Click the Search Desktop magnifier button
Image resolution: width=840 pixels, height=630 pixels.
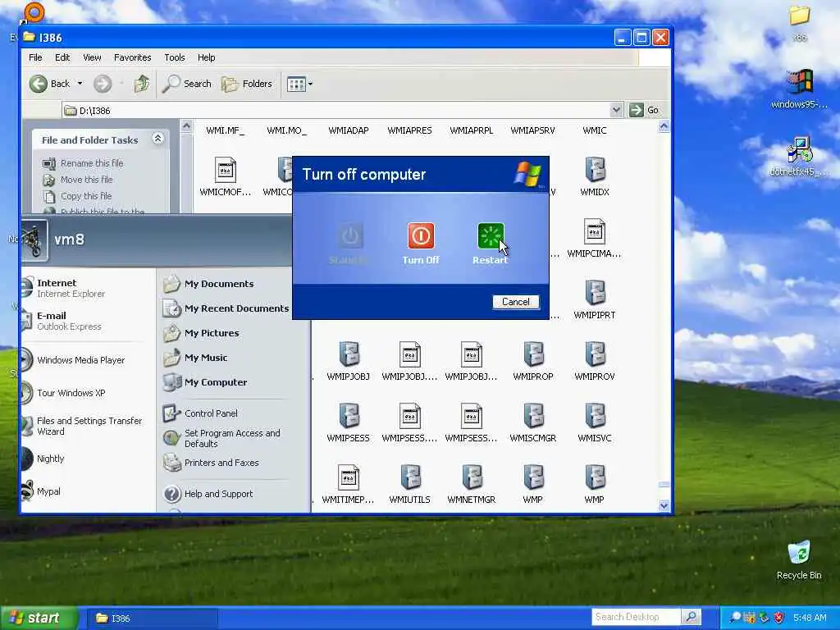point(691,617)
